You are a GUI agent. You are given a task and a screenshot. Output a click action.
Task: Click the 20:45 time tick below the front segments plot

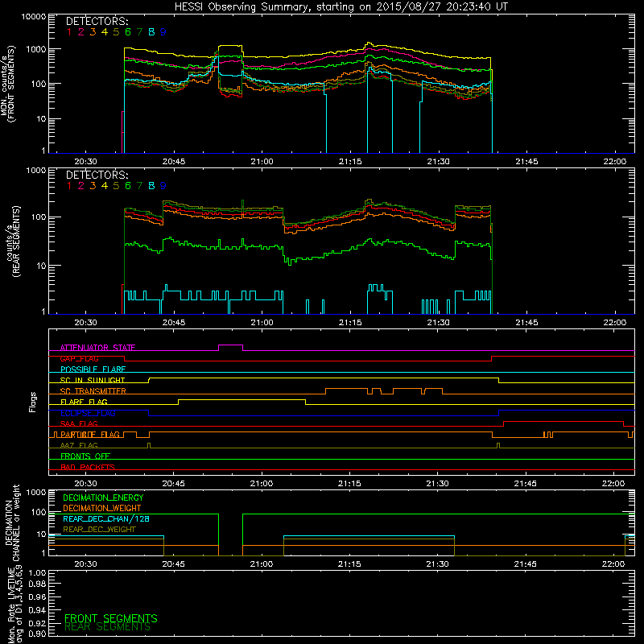[x=174, y=162]
